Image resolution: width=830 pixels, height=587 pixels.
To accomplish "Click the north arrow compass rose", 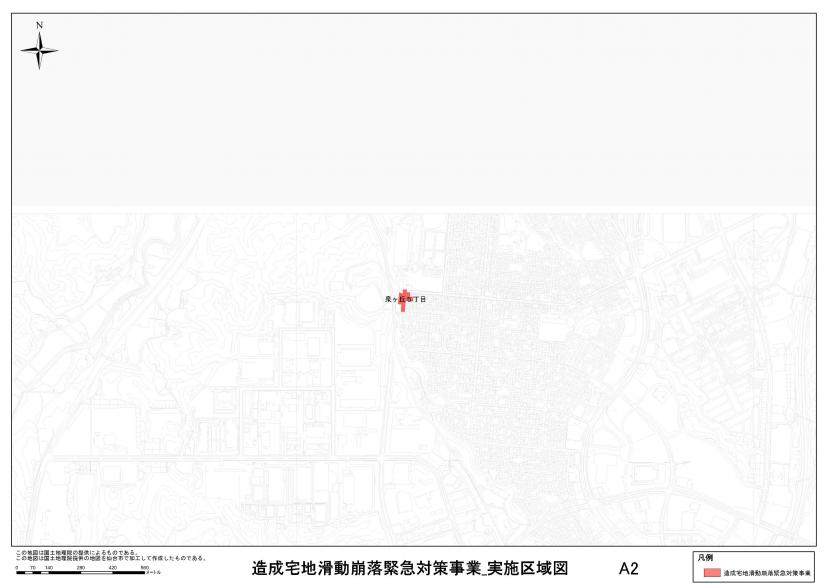I will click(x=39, y=49).
